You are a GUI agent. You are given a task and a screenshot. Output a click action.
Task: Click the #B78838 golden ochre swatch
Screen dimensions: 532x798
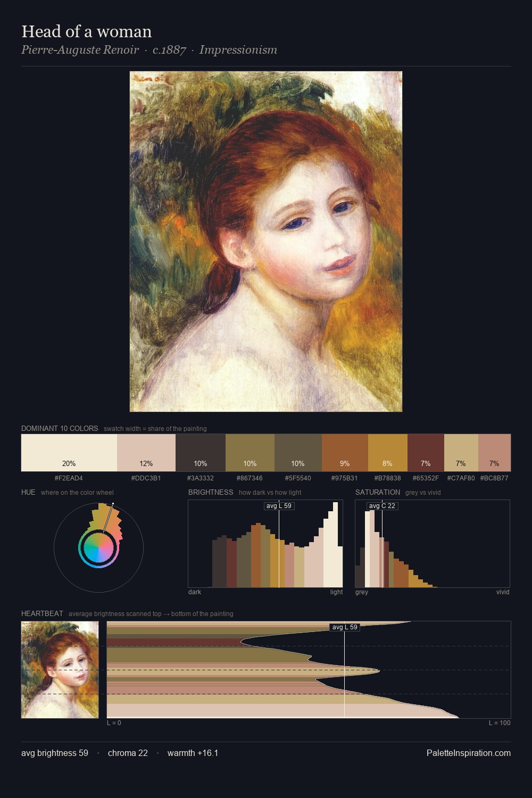coord(388,453)
